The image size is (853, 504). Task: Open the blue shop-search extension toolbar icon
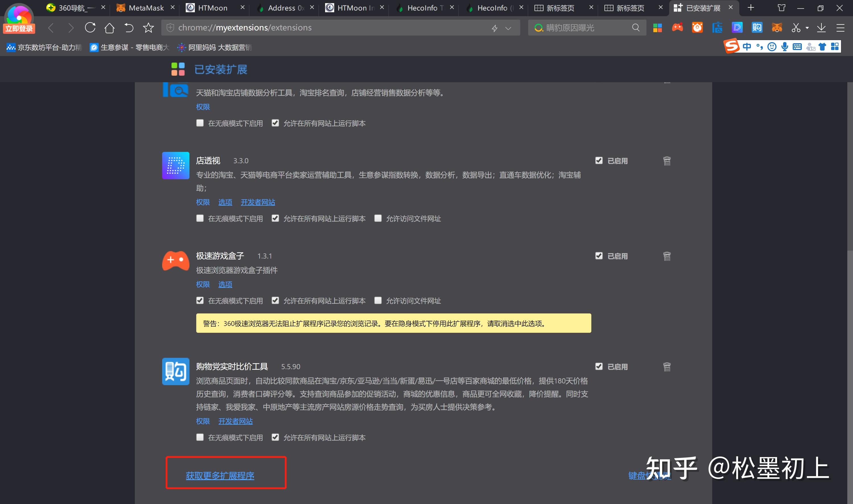717,28
